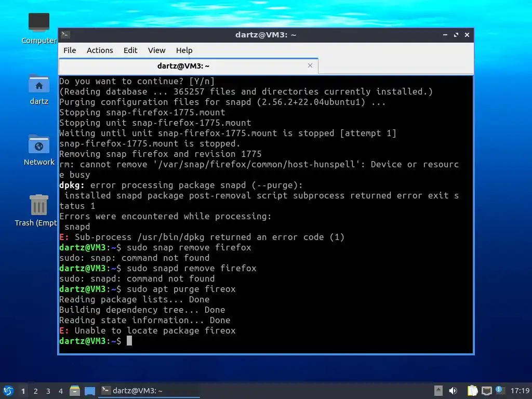The width and height of the screenshot is (532, 399).
Task: Click the 17:19 clock
Action: tap(520, 391)
